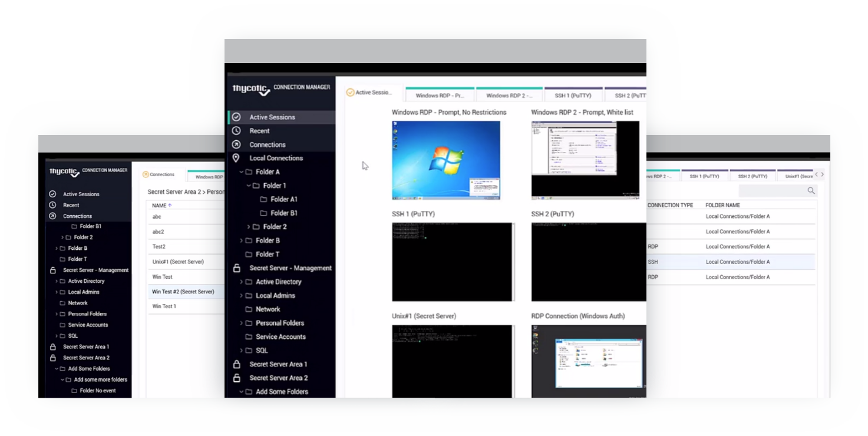Open the SSH 1 (PuTTY) terminal thumbnail
Image resolution: width=868 pixels, height=436 pixels.
pos(453,262)
